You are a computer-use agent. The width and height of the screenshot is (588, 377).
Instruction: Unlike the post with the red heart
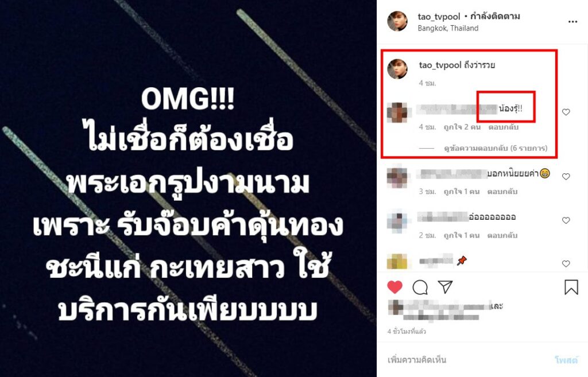point(394,287)
